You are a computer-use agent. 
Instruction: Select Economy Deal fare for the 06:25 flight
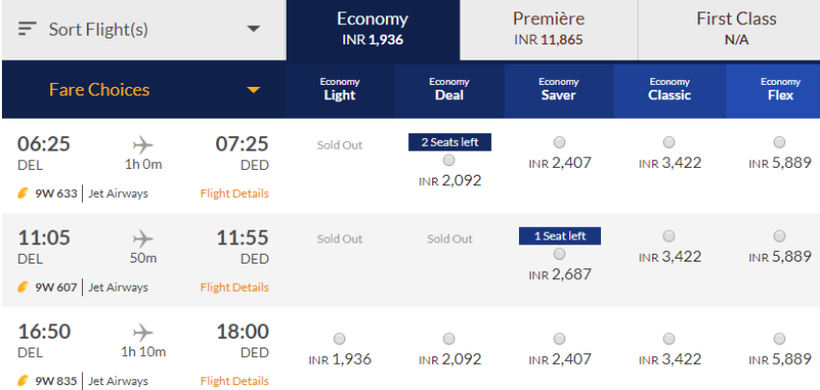click(449, 160)
